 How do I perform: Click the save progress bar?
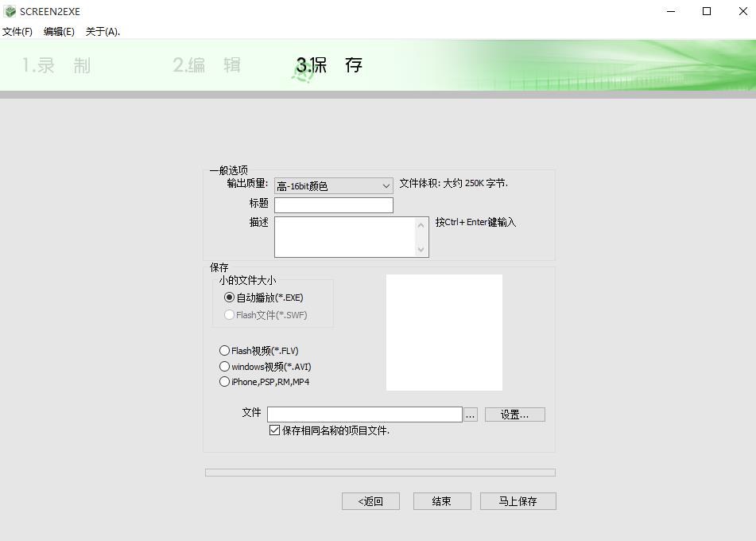point(380,473)
